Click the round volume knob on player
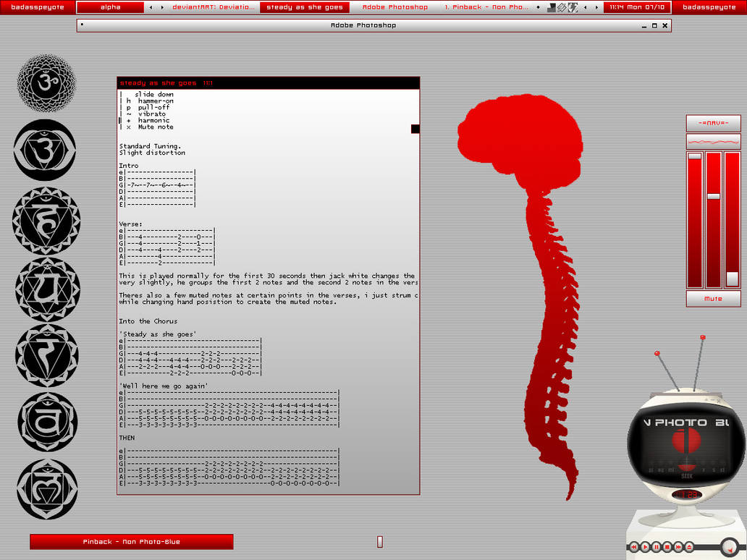747x560 pixels. pos(730,547)
